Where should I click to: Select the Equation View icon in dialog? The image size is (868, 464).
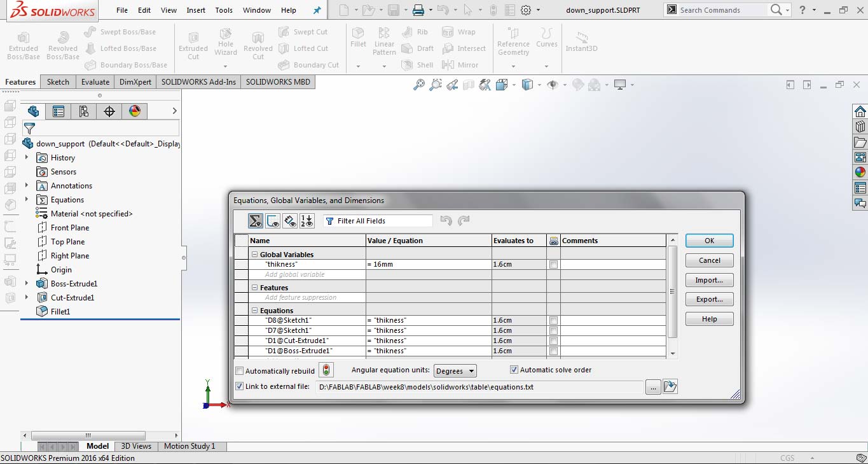point(256,221)
